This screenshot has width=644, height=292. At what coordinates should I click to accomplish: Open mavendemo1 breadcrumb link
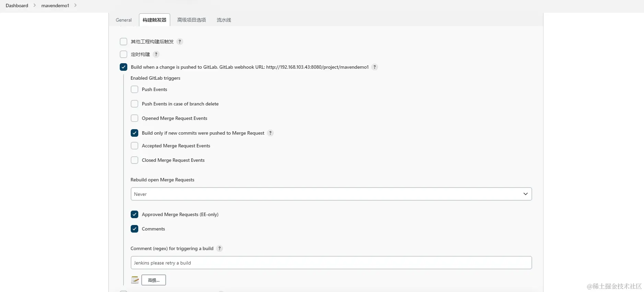coord(55,5)
